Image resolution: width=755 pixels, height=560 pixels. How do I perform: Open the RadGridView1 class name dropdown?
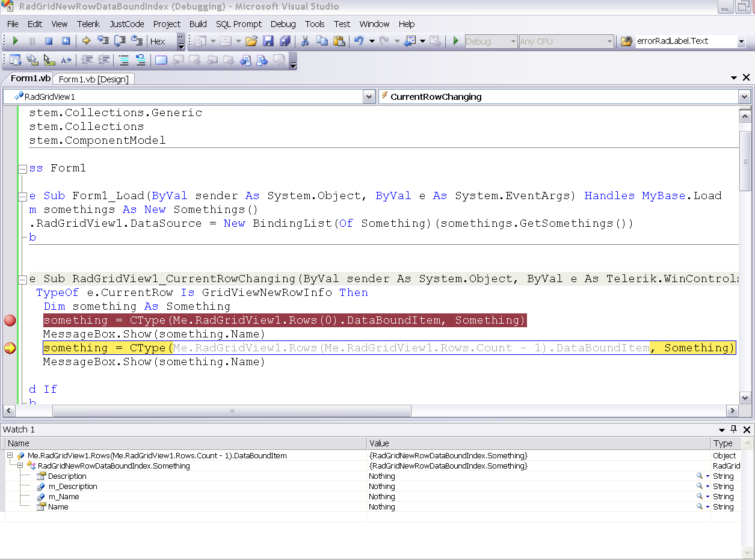pos(369,97)
